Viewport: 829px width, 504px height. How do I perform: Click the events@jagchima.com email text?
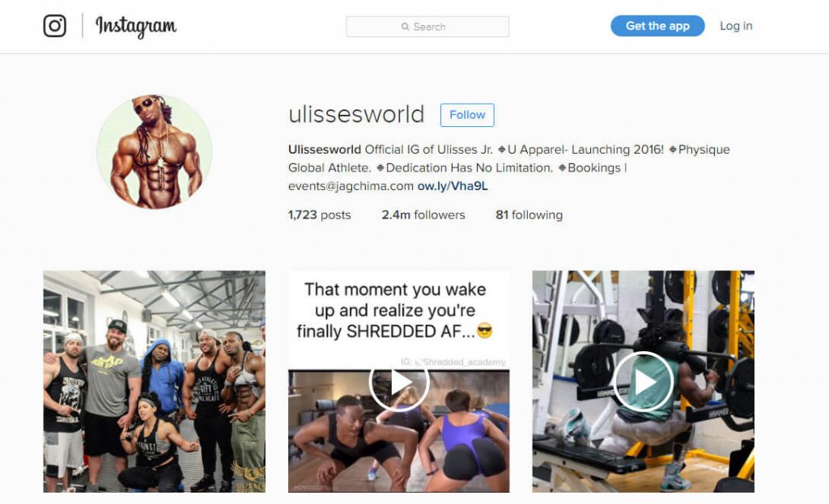pyautogui.click(x=351, y=186)
